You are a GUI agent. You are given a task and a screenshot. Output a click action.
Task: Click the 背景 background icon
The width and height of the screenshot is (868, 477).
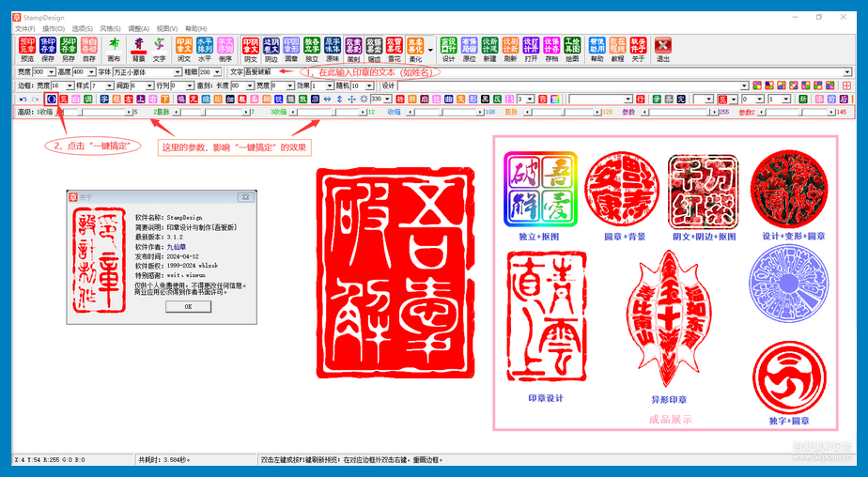pos(139,47)
